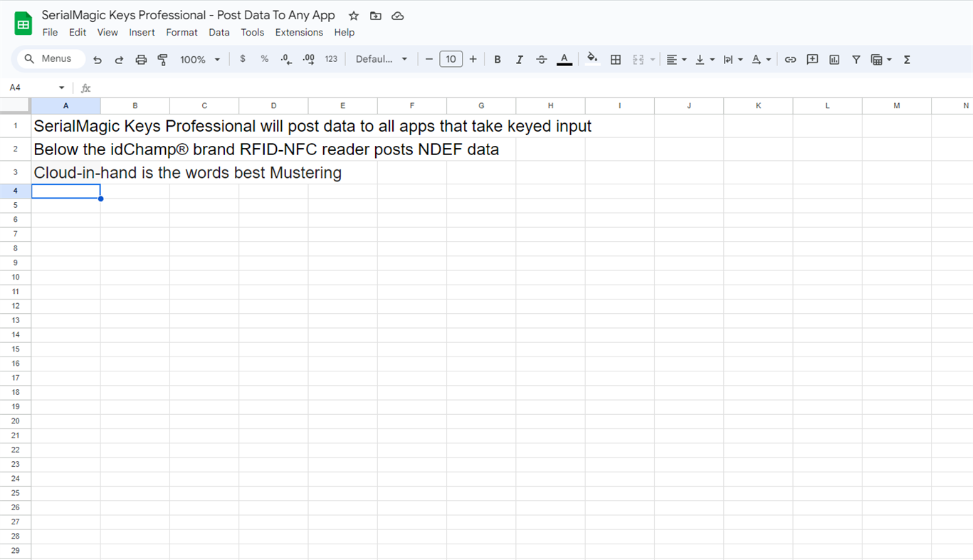The width and height of the screenshot is (973, 560).
Task: Click the font size field
Action: [x=451, y=59]
